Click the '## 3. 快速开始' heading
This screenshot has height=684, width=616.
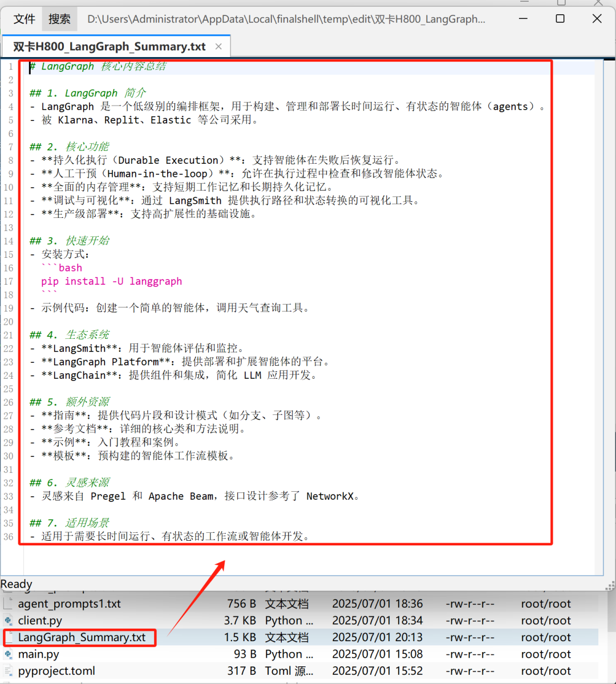click(70, 241)
